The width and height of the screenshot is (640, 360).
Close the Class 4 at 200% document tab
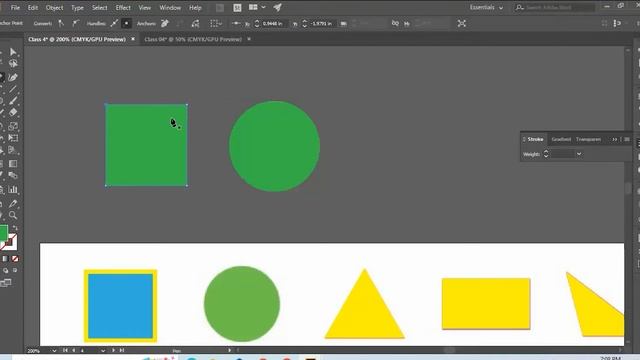click(133, 39)
